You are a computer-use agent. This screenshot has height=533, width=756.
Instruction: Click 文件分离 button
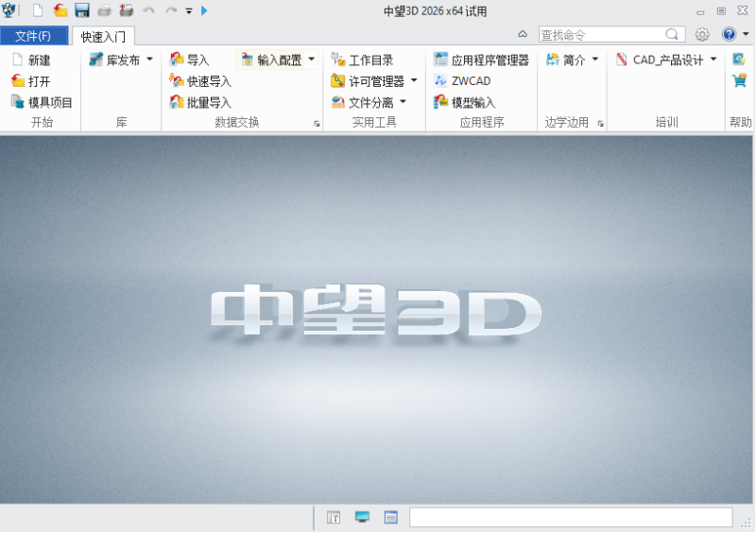(x=362, y=102)
